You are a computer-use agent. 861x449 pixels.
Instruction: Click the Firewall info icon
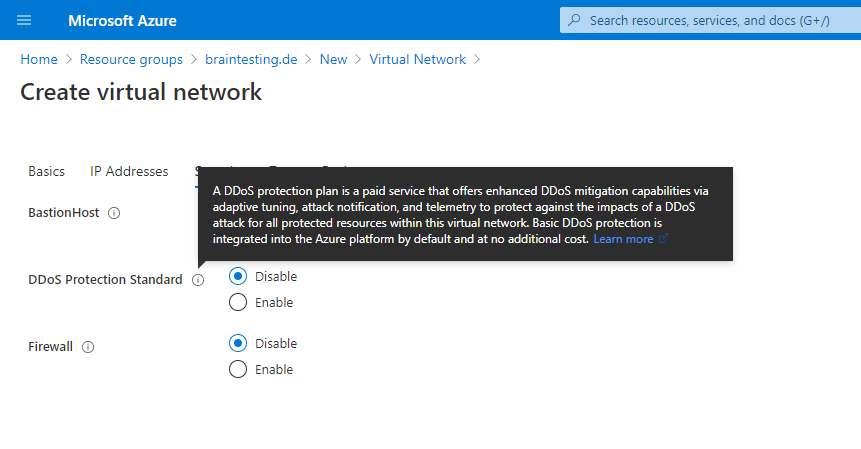coord(88,347)
